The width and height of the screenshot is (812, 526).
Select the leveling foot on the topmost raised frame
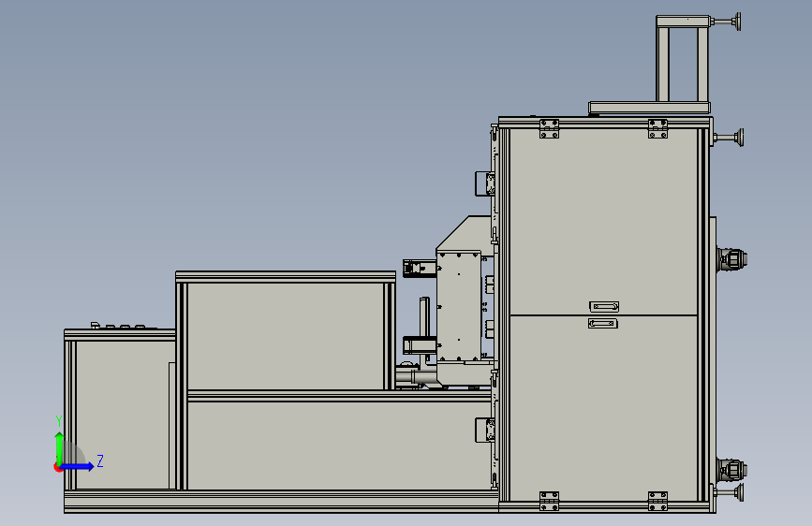click(x=726, y=22)
